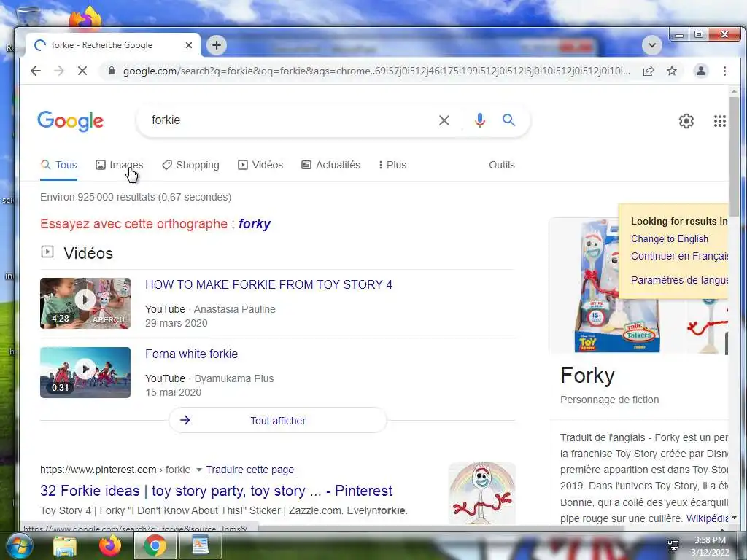The height and width of the screenshot is (560, 747).
Task: Bookmark this page with the star icon
Action: click(672, 71)
